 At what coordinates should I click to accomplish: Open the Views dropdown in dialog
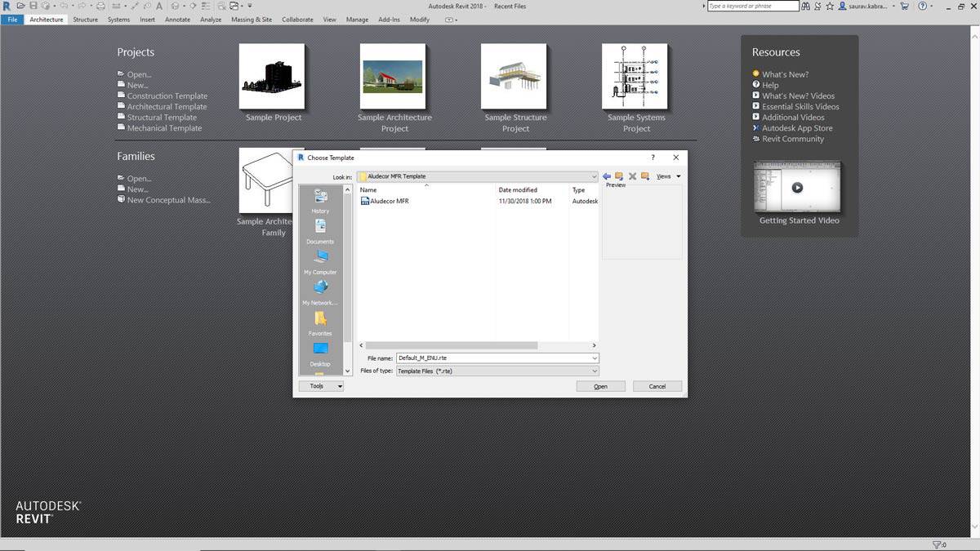coord(668,176)
